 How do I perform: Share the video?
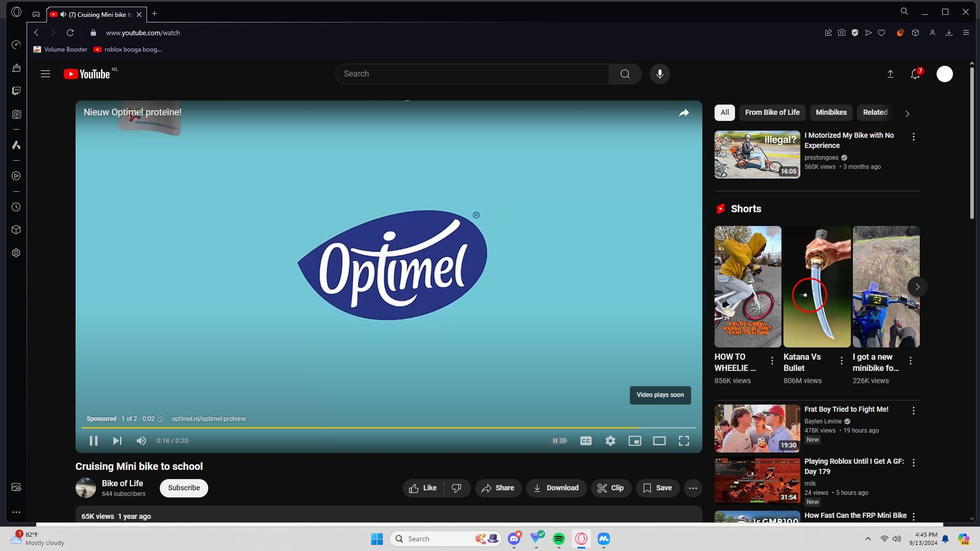pyautogui.click(x=498, y=488)
